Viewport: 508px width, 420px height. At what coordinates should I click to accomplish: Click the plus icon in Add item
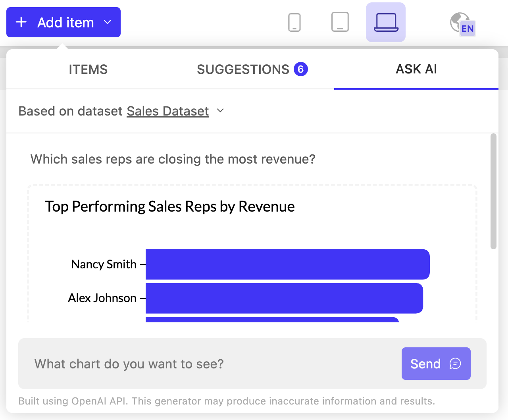tap(21, 22)
